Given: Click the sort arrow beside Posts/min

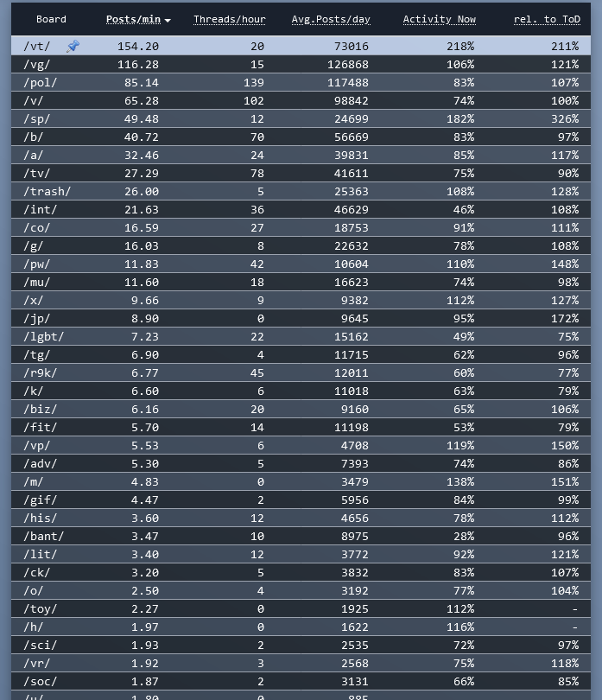Looking at the screenshot, I should [x=168, y=21].
